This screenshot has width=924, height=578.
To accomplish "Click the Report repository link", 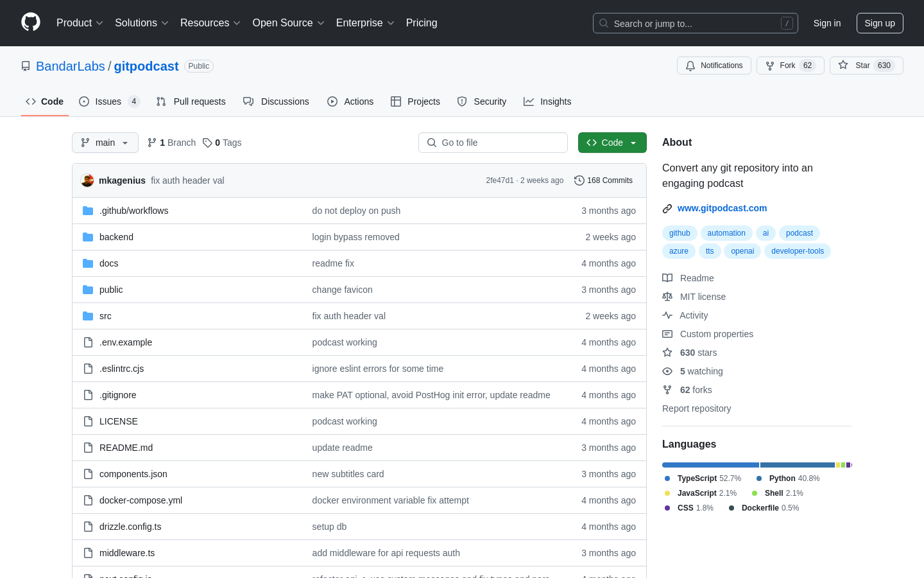I will click(696, 408).
